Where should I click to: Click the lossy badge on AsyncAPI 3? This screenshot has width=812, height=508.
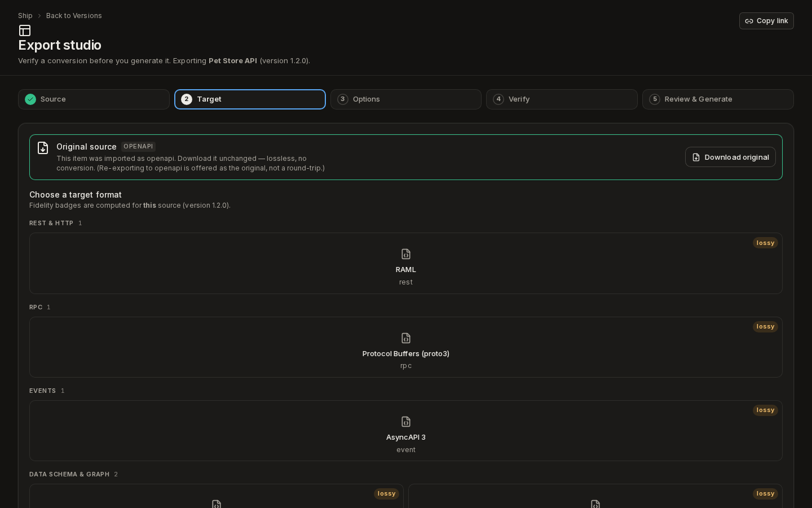pos(765,410)
